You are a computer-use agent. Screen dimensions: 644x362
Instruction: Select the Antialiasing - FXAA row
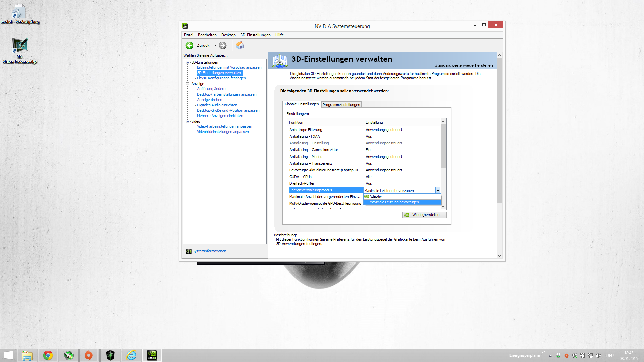pyautogui.click(x=364, y=136)
